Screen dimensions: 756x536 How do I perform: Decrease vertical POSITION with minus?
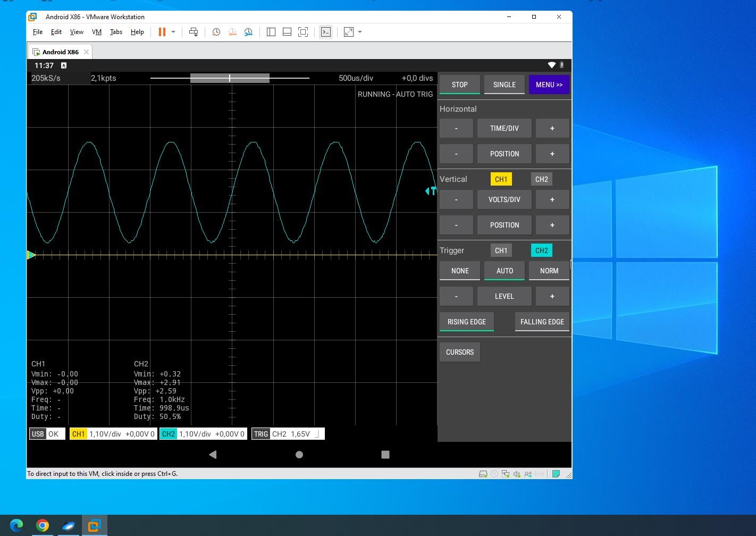[456, 225]
